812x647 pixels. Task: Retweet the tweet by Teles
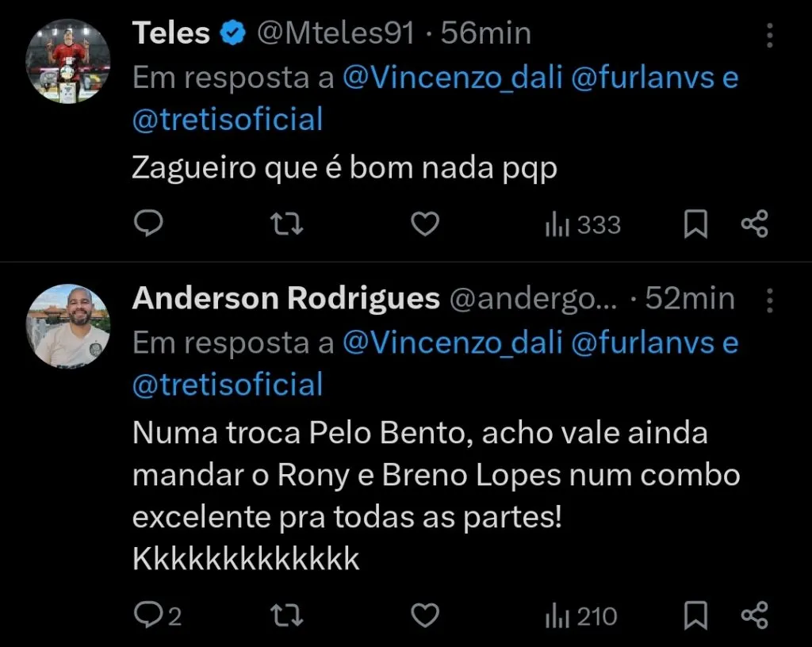coord(286,224)
